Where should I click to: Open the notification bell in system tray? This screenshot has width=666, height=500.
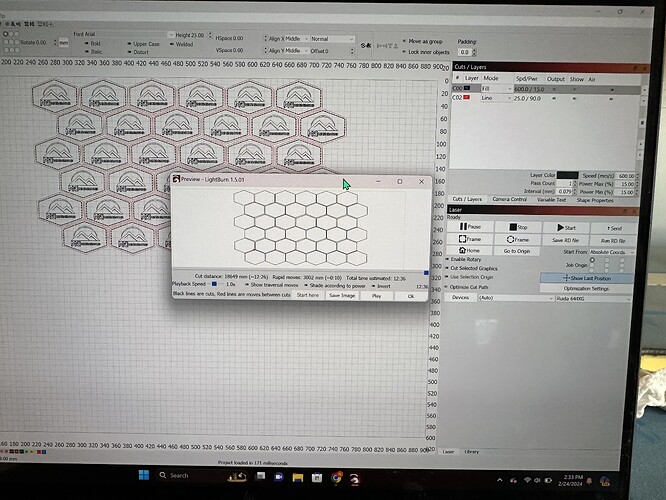pyautogui.click(x=589, y=481)
